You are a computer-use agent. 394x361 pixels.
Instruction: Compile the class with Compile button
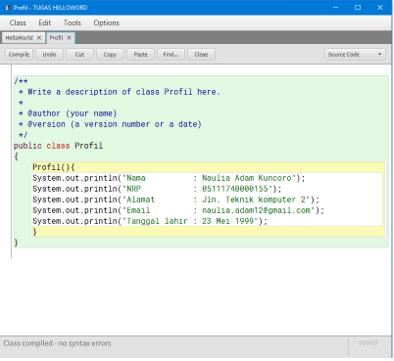tap(19, 54)
